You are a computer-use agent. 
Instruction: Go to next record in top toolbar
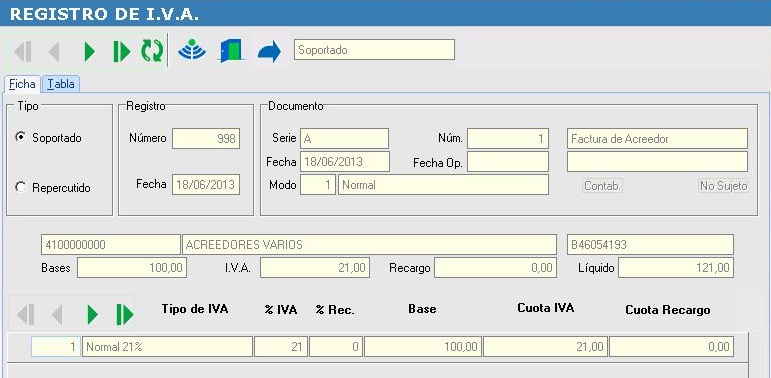point(89,51)
